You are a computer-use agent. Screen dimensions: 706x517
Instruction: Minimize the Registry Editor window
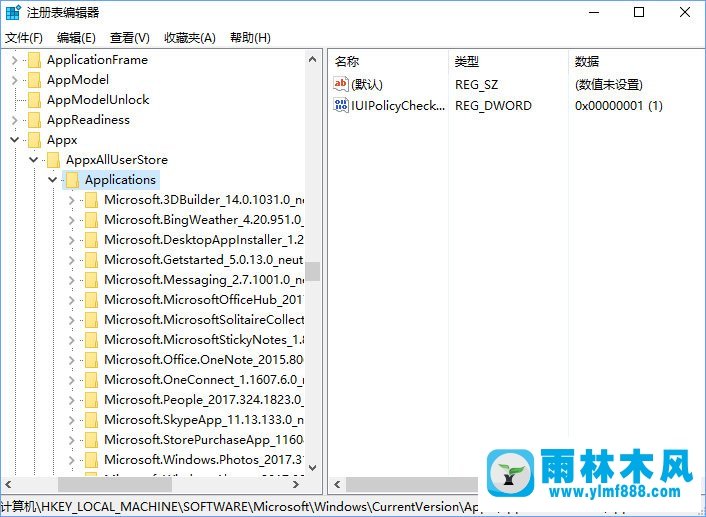click(x=594, y=12)
